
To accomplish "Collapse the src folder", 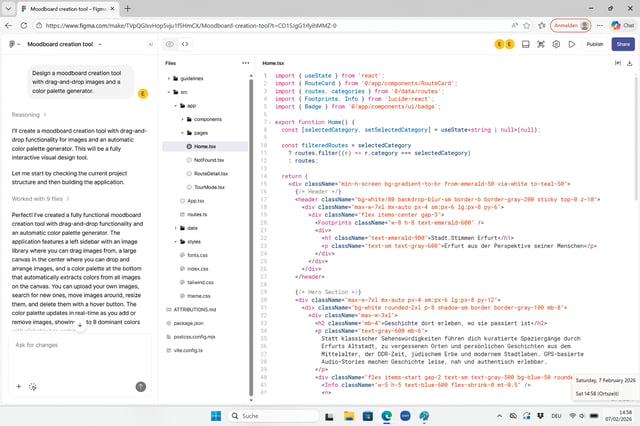I will [x=169, y=92].
